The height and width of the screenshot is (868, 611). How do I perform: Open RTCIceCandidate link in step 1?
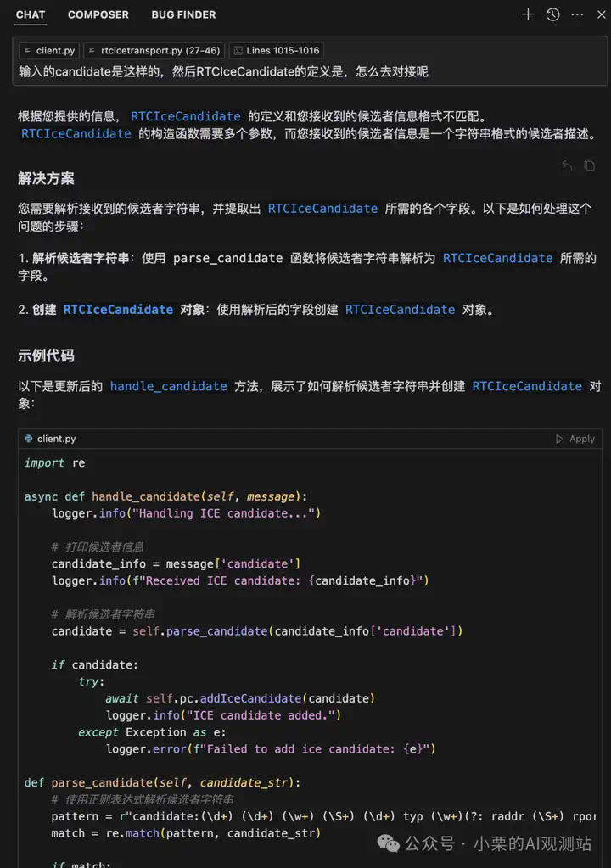click(497, 258)
